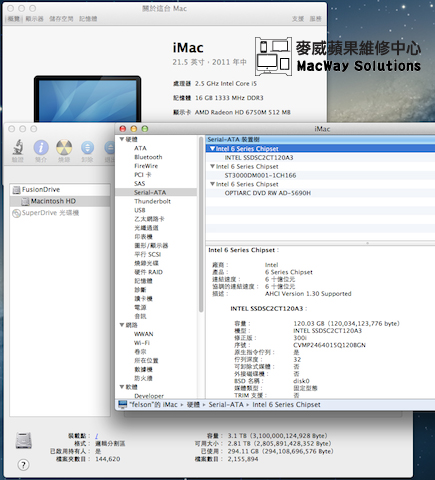This screenshot has height=480, width=435.
Task: Select FireWire in hardware list
Action: [x=146, y=166]
